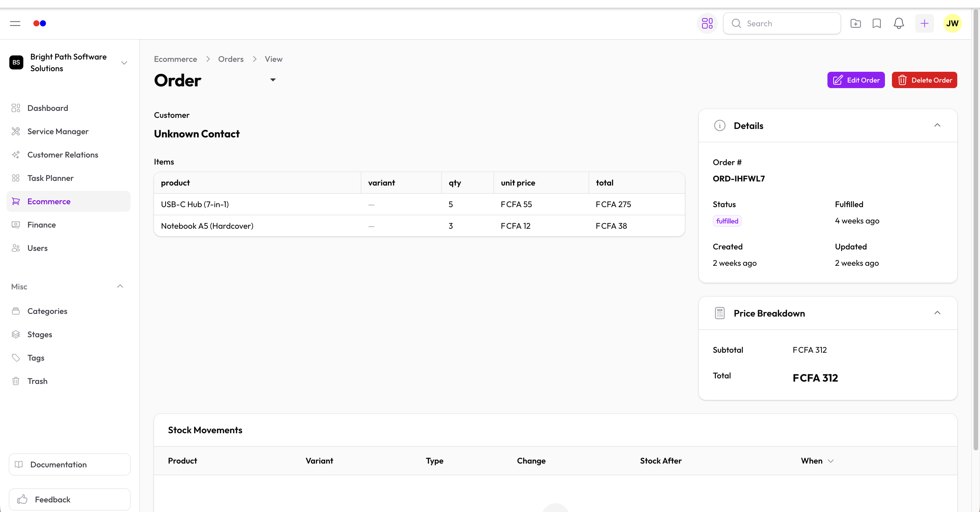Click the Price Breakdown calculator icon

(x=720, y=313)
